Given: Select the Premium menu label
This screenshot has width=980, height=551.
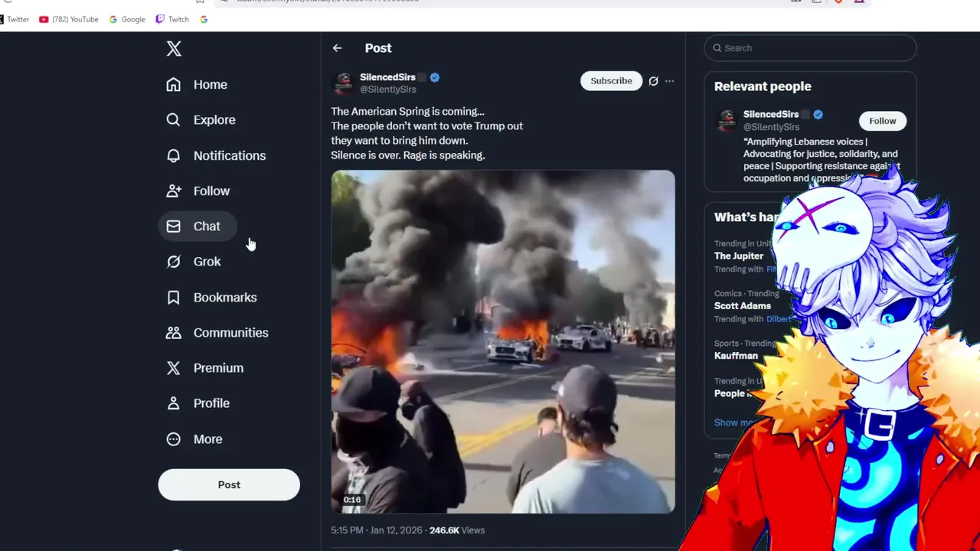Looking at the screenshot, I should [218, 368].
